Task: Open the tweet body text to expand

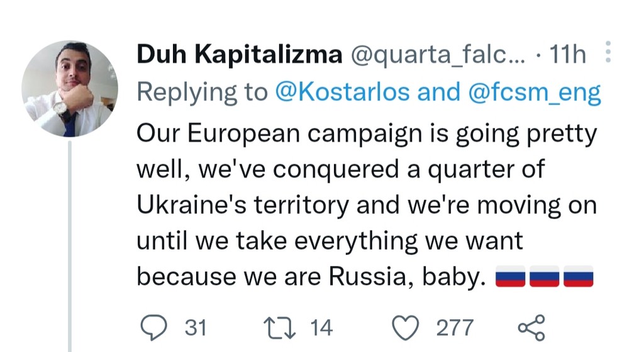Action: pos(365,205)
